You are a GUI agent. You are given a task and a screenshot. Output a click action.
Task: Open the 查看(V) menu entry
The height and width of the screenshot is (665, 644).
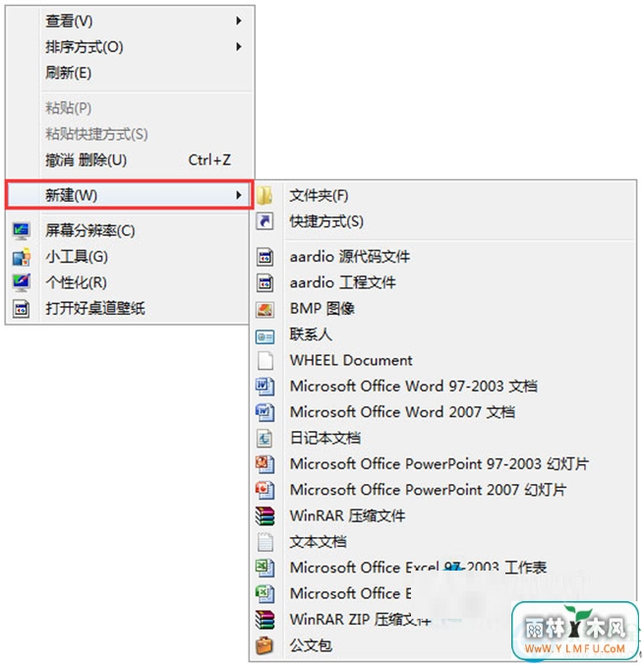(130, 21)
